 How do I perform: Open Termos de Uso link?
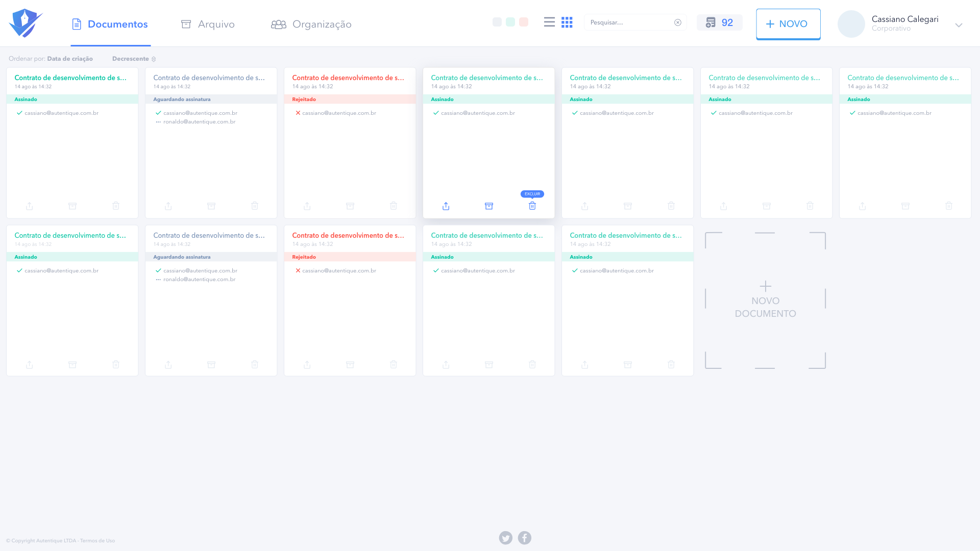pyautogui.click(x=97, y=541)
